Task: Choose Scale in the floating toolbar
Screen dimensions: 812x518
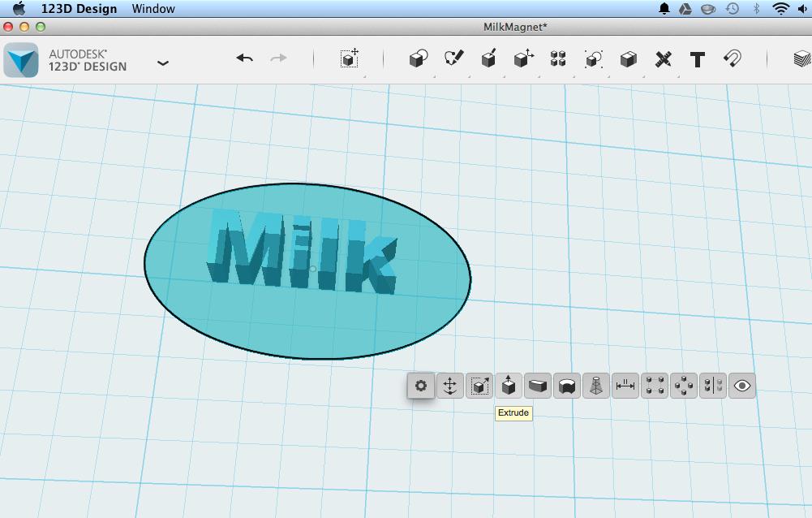Action: click(479, 386)
